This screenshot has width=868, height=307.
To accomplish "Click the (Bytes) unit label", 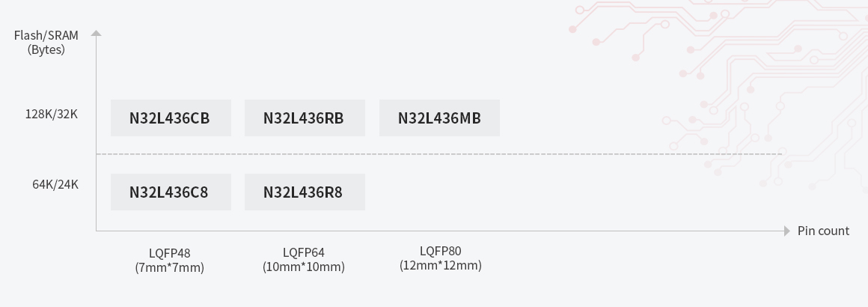I will pos(46,49).
